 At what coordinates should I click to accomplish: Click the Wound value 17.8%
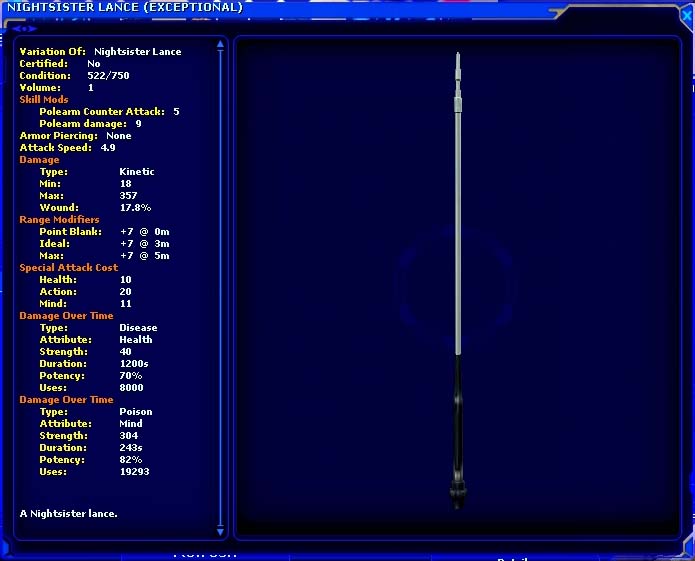click(135, 207)
